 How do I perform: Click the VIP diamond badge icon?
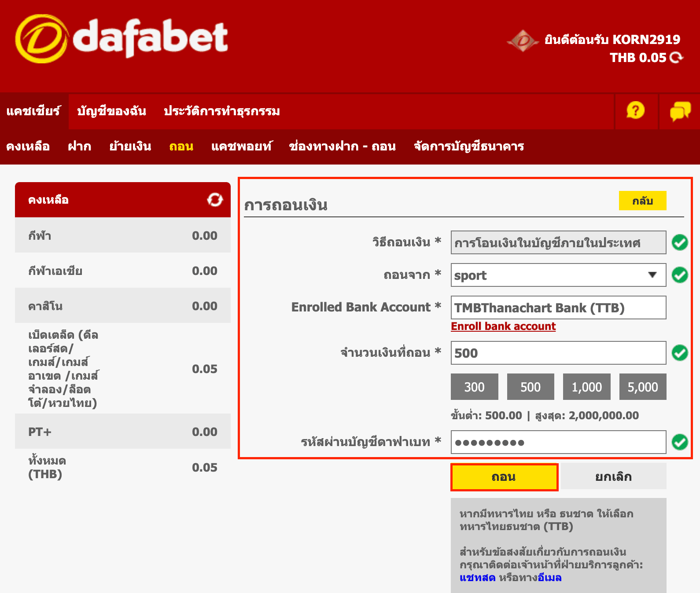tap(523, 41)
